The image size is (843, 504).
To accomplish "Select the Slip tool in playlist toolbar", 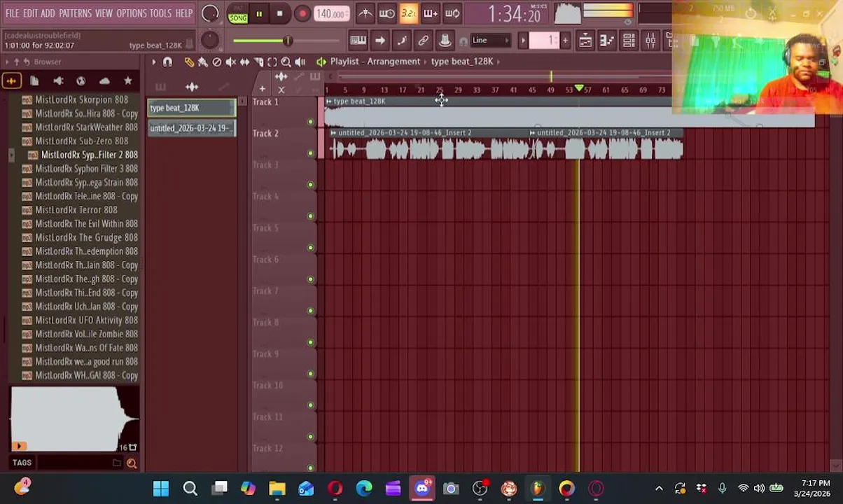I will (x=244, y=62).
